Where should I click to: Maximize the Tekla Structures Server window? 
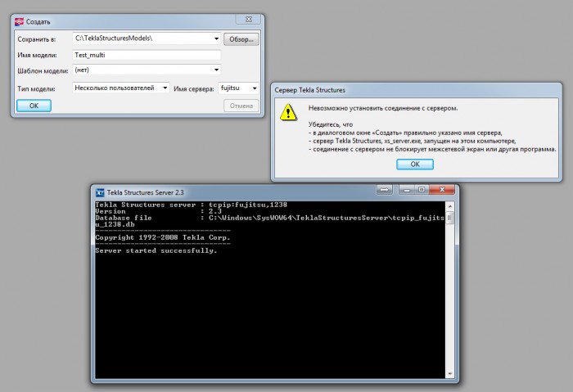(x=422, y=190)
